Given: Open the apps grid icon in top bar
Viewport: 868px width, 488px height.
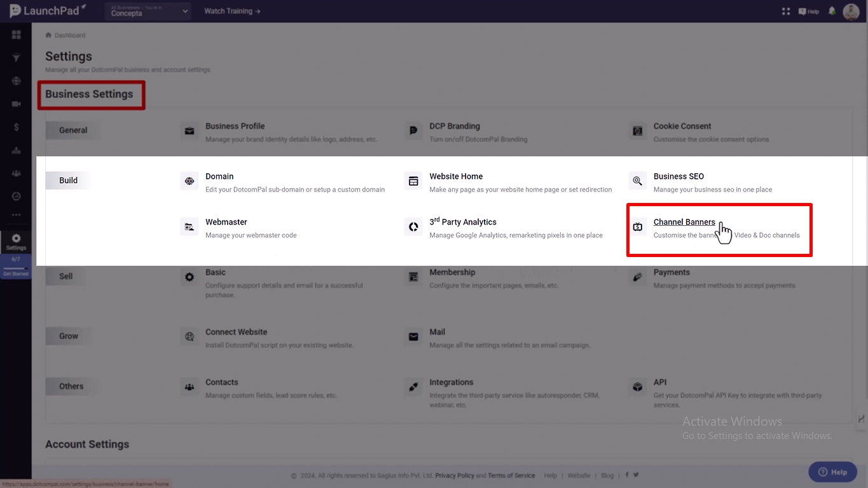Looking at the screenshot, I should tap(786, 11).
